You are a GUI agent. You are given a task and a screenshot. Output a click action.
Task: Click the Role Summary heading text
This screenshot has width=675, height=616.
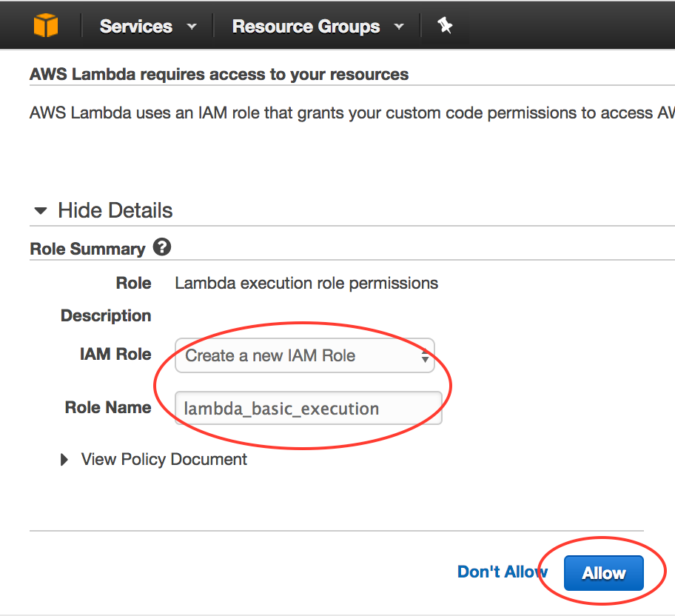tap(87, 249)
